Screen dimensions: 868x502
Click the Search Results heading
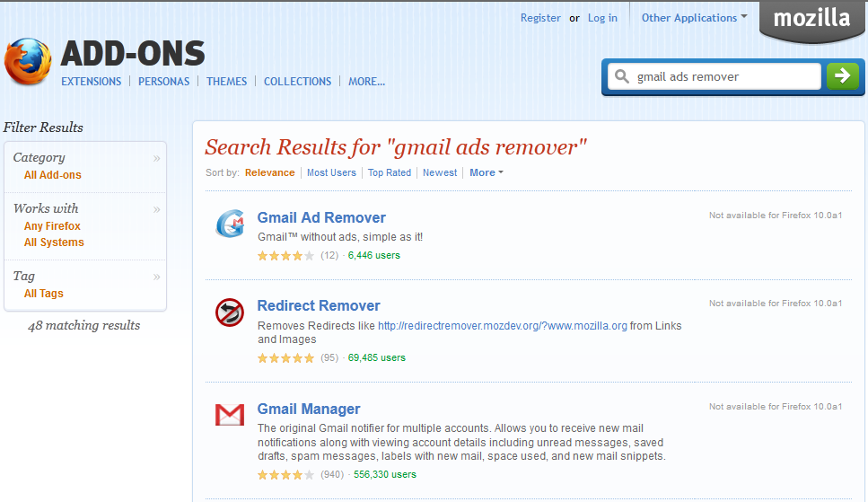396,147
